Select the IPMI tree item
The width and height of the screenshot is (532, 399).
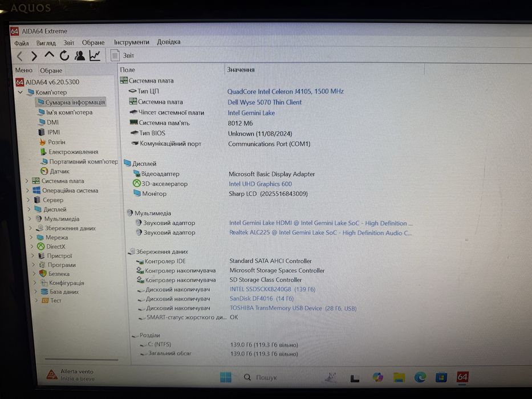click(x=49, y=132)
